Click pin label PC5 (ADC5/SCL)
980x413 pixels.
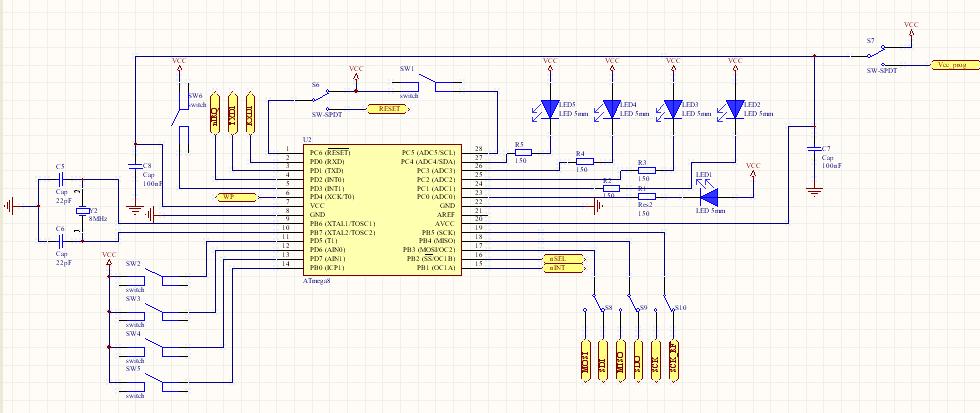[x=428, y=152]
